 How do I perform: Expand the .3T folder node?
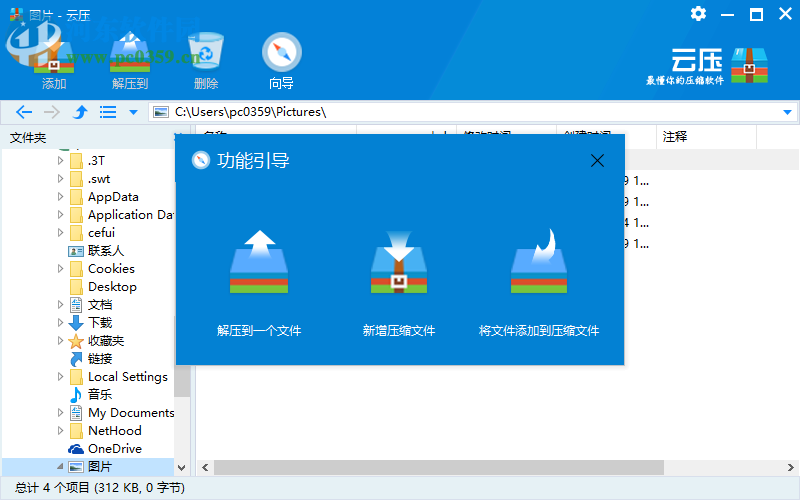(x=60, y=161)
